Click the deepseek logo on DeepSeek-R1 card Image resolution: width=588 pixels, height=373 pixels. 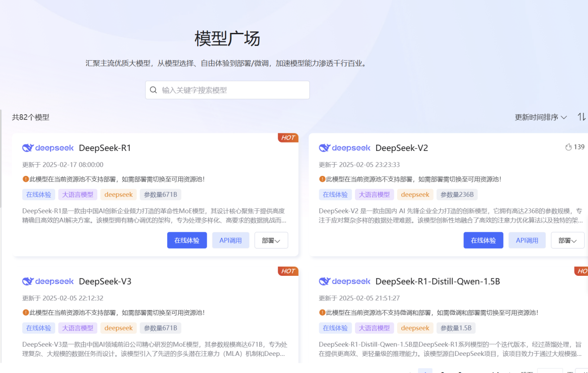48,148
